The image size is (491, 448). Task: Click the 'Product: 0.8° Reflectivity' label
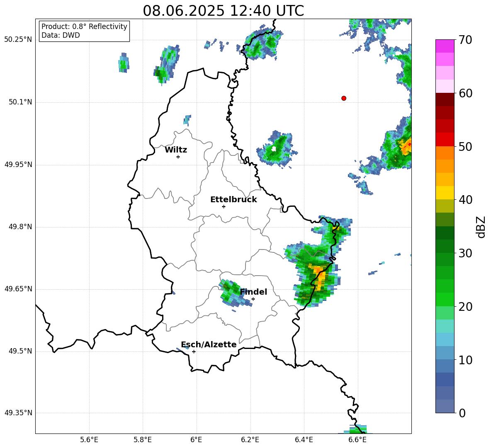[x=84, y=27]
